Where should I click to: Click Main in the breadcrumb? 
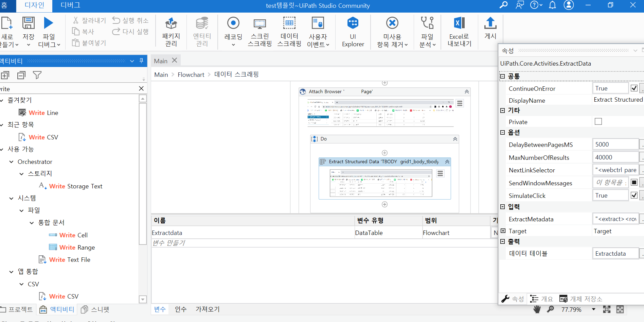pyautogui.click(x=161, y=74)
